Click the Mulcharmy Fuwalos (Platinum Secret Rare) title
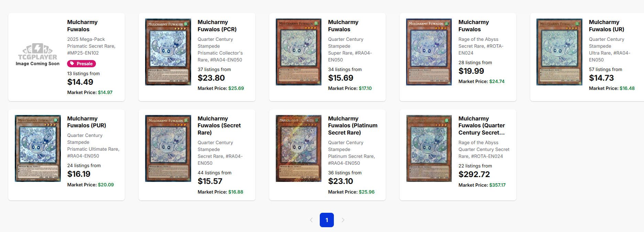 point(352,126)
